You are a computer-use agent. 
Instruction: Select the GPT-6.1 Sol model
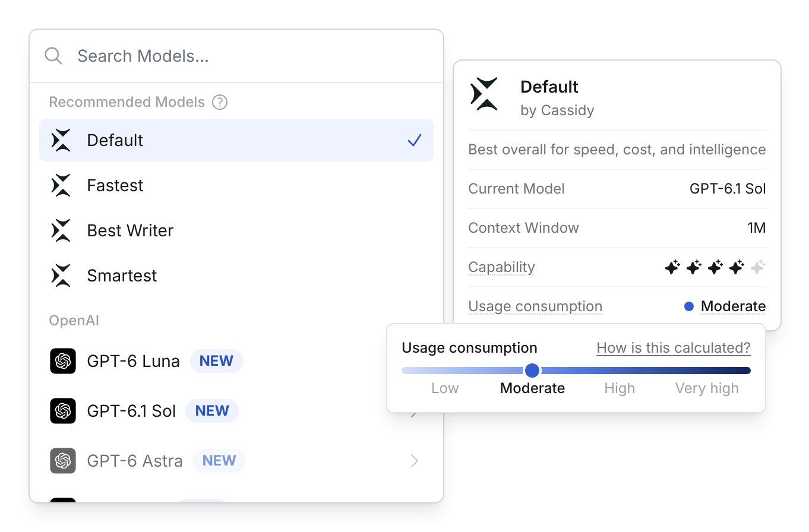coord(236,411)
